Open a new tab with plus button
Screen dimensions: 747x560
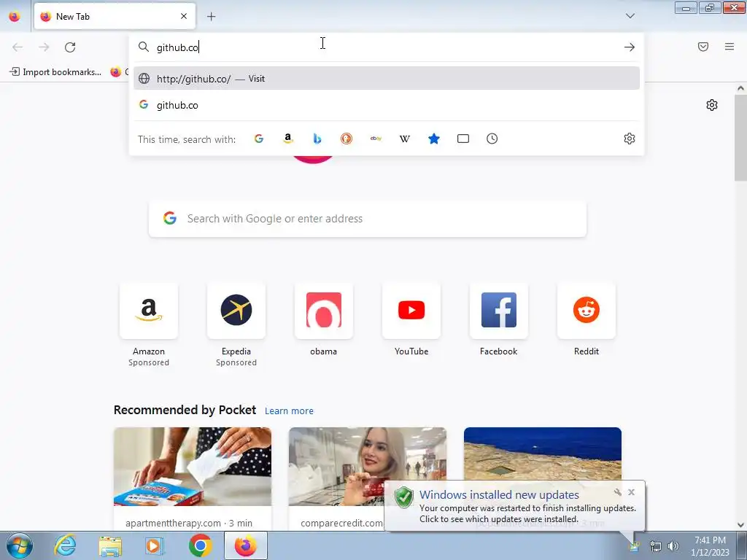(x=211, y=17)
